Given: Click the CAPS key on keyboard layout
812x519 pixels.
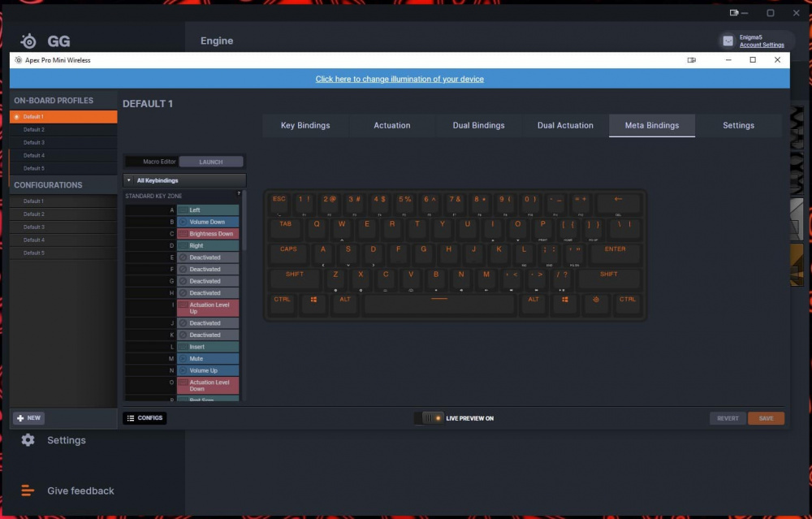Looking at the screenshot, I should [x=288, y=253].
